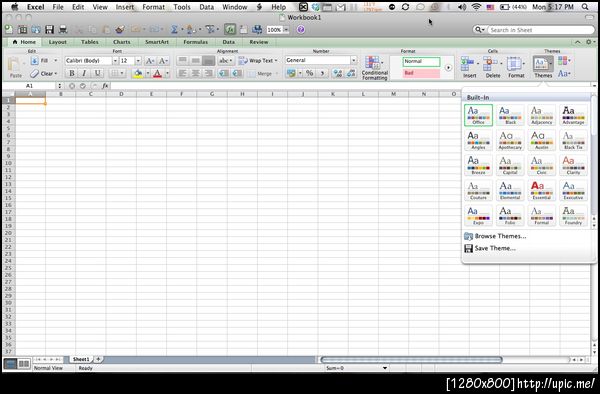This screenshot has height=394, width=600.
Task: Apply underline with the U button
Action: [x=97, y=73]
